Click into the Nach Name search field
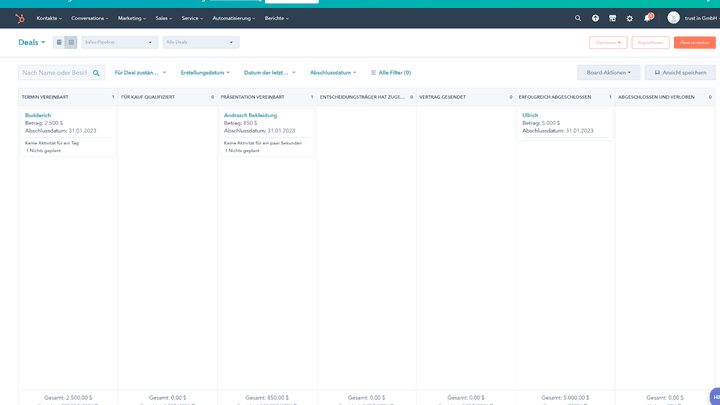 pos(54,73)
